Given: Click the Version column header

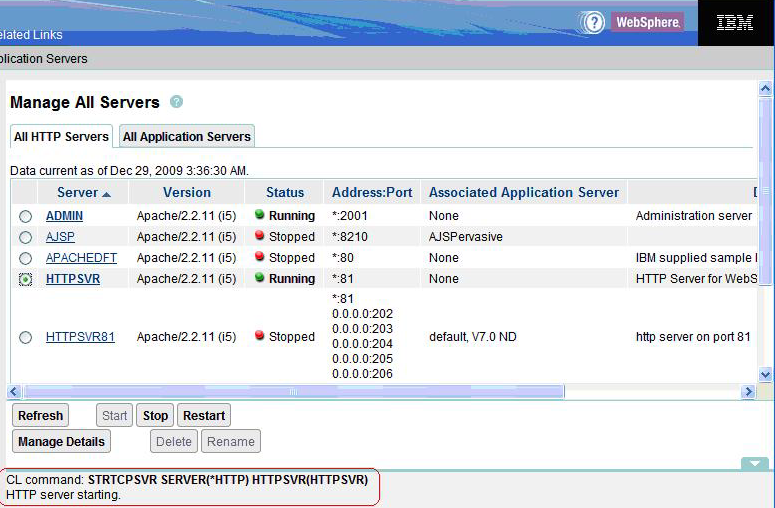Looking at the screenshot, I should pyautogui.click(x=187, y=192).
